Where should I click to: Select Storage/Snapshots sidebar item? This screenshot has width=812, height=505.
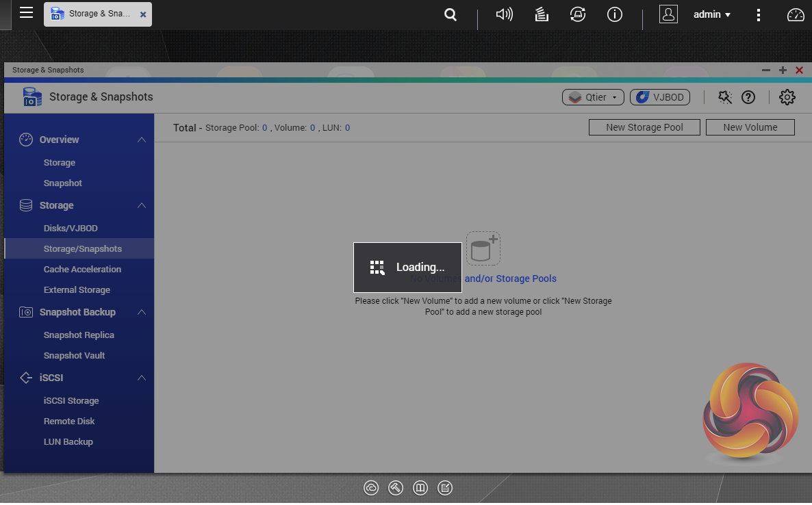click(x=79, y=248)
